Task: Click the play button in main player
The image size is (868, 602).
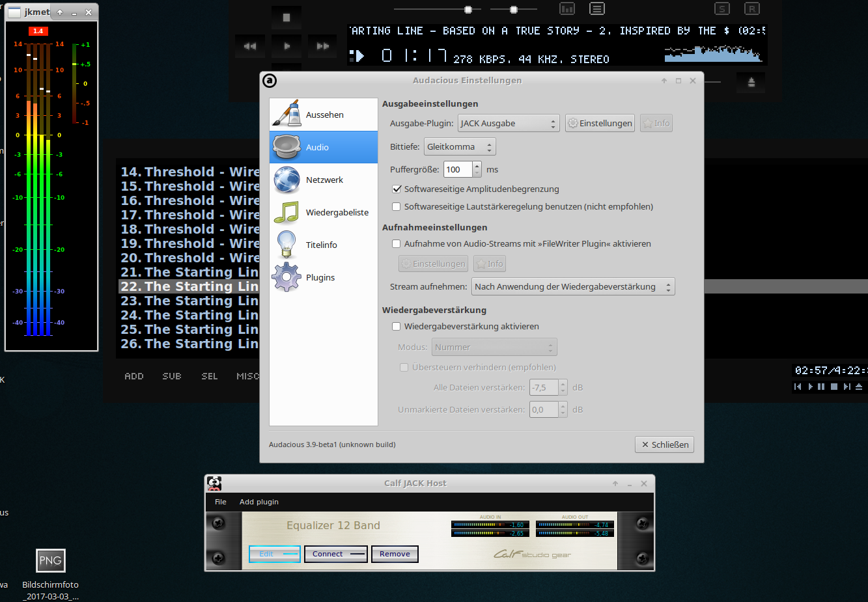Action: pos(287,46)
